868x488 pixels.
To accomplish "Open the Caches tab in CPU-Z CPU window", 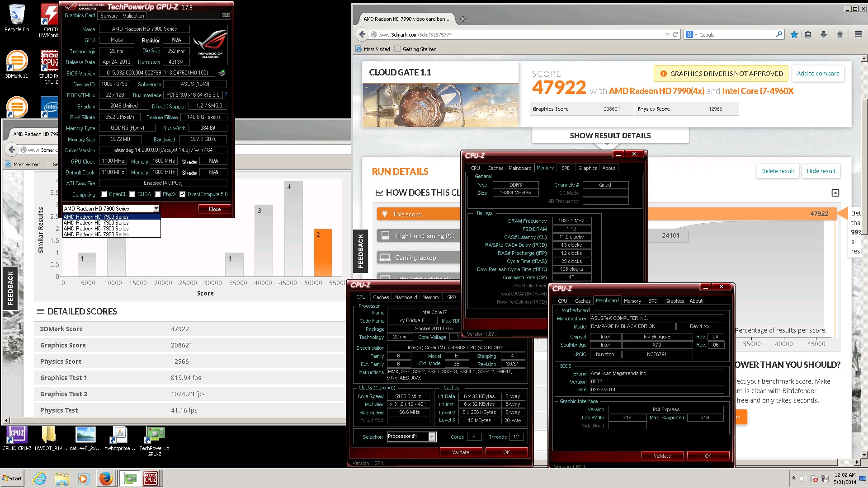I will [x=381, y=297].
